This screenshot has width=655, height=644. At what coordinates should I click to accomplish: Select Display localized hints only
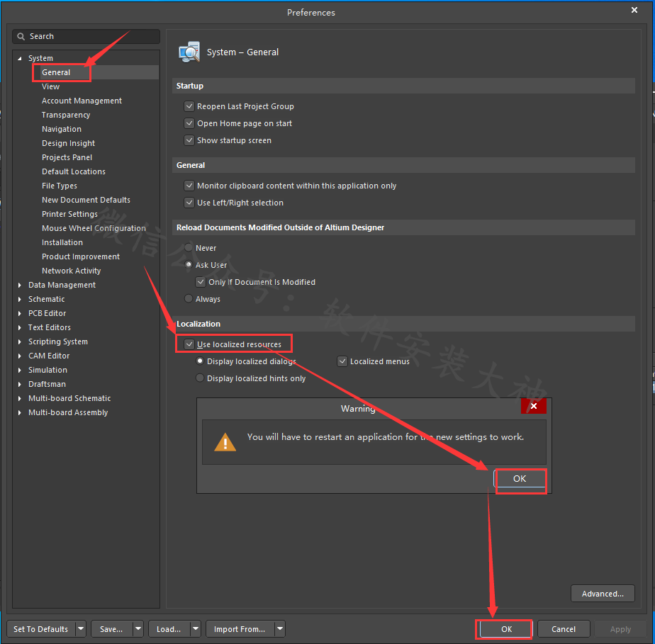tap(200, 378)
